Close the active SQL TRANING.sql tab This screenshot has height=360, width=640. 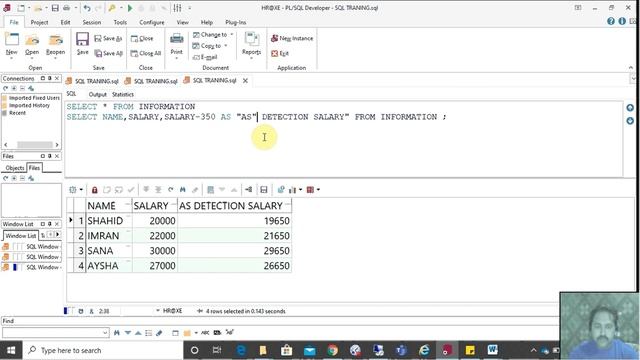pyautogui.click(x=245, y=81)
